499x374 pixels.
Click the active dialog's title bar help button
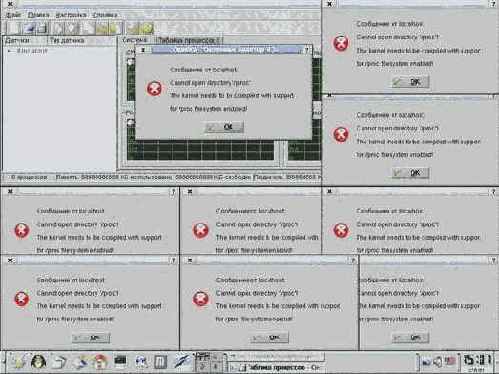[x=306, y=50]
